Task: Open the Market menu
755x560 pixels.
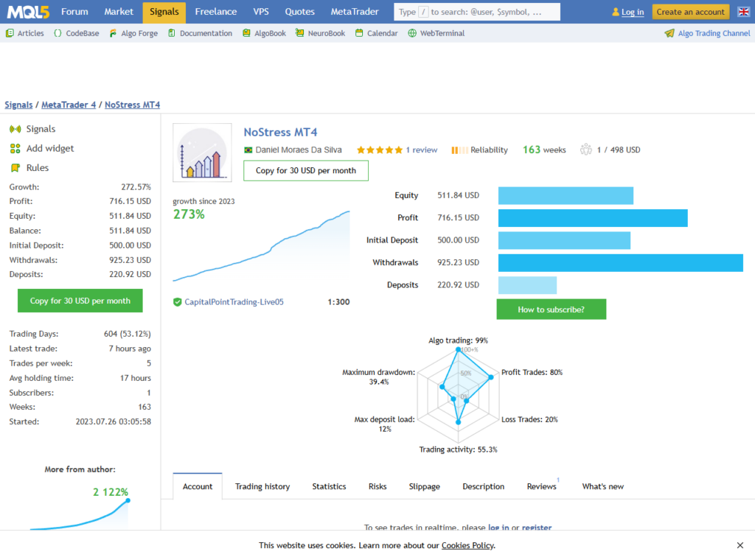Action: 119,12
